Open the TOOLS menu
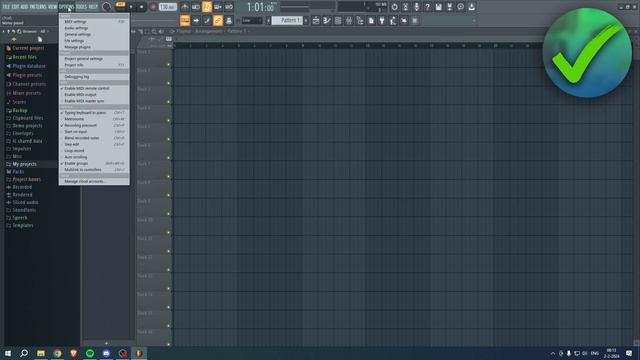The image size is (640, 360). tap(81, 7)
